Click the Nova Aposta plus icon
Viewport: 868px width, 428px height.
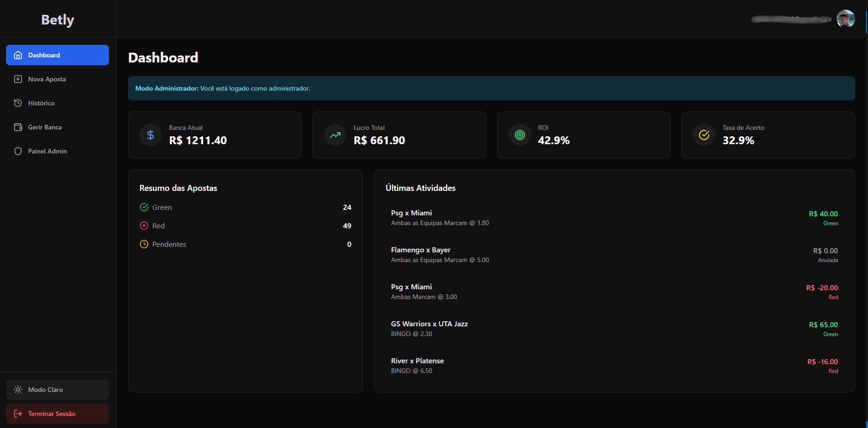click(18, 79)
